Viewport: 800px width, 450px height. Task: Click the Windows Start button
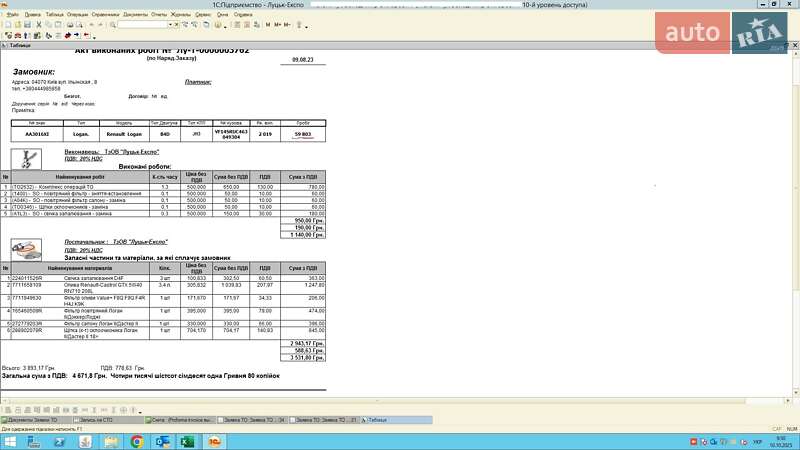click(8, 441)
